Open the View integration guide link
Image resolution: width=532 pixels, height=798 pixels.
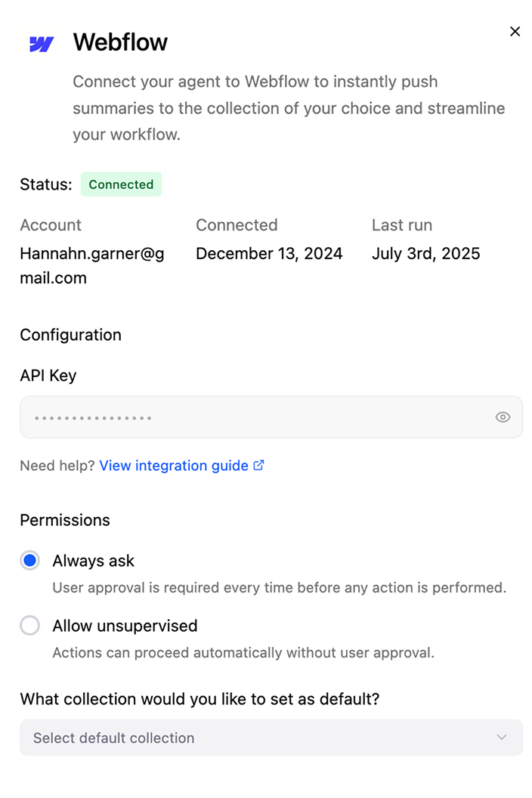[x=174, y=466]
